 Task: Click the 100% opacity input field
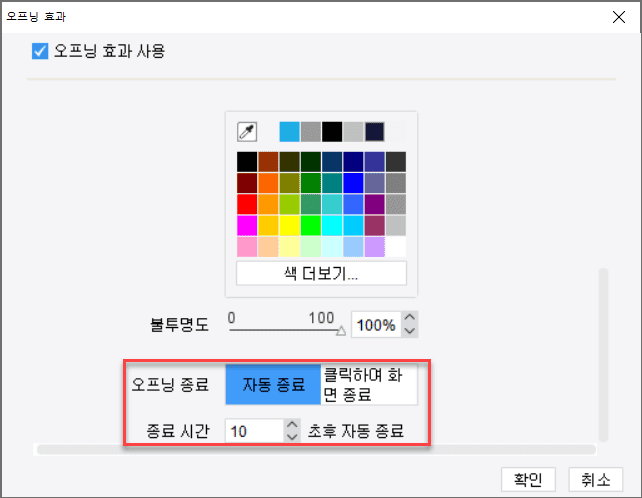coord(376,325)
